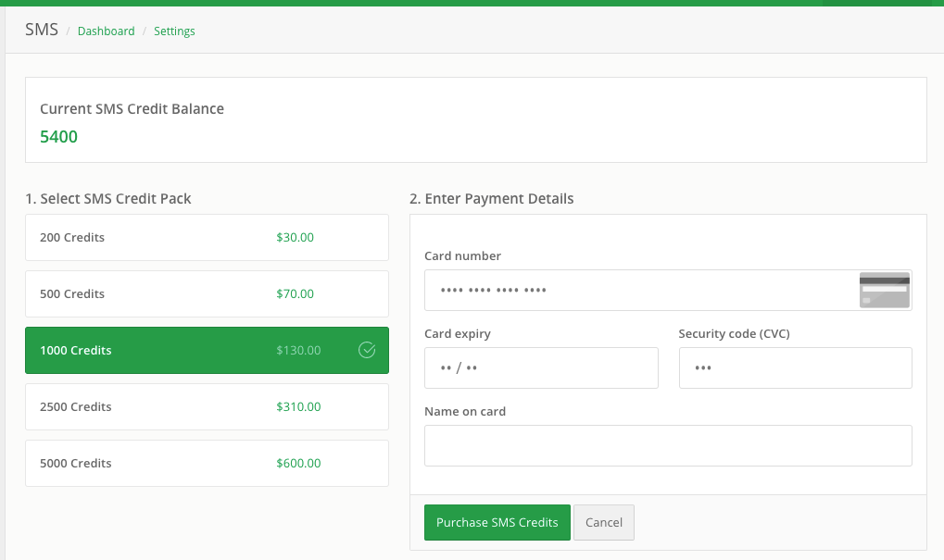Focus the Card expiry input field

click(541, 368)
